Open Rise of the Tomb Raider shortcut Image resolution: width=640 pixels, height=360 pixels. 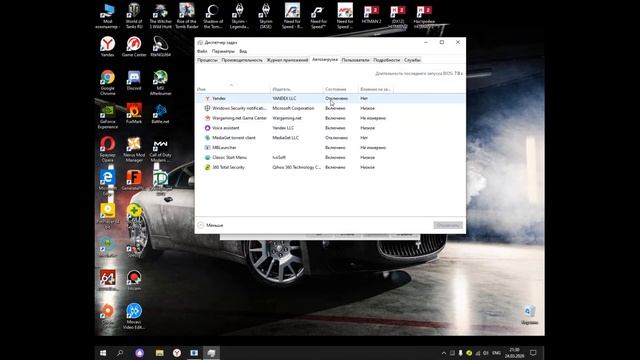[x=187, y=16]
